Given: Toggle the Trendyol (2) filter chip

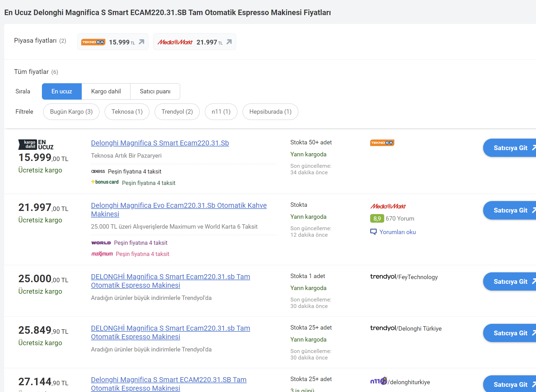Looking at the screenshot, I should pos(177,112).
